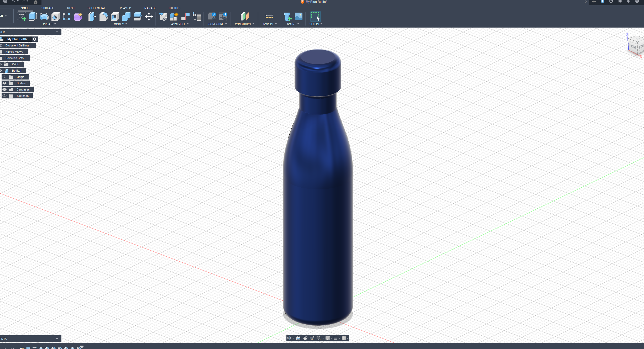Select the Create Sketch tool
Image resolution: width=644 pixels, height=349 pixels.
[22, 17]
